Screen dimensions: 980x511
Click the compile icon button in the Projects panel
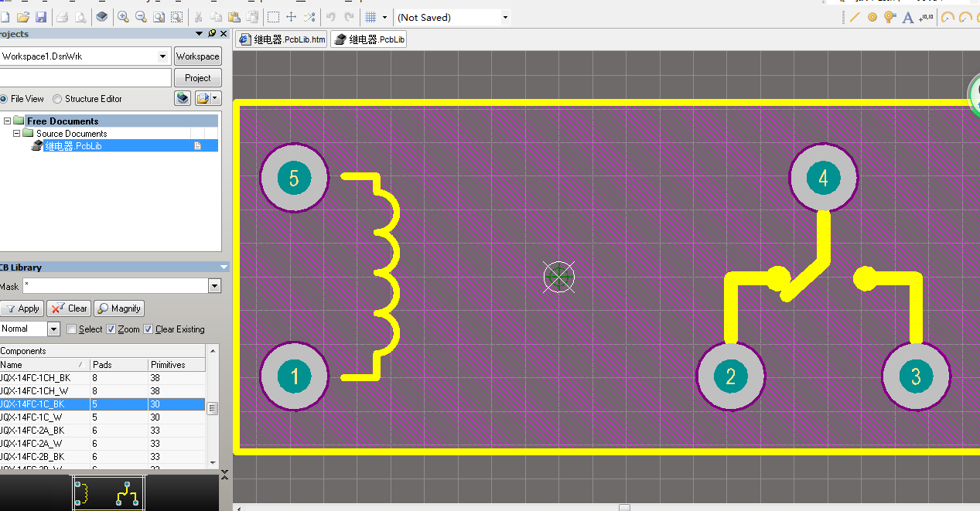[x=182, y=98]
